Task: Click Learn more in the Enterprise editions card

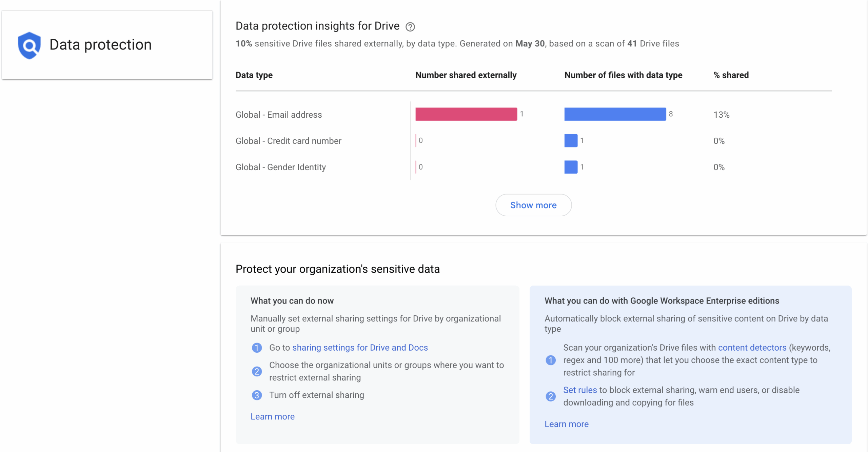Action: tap(567, 424)
